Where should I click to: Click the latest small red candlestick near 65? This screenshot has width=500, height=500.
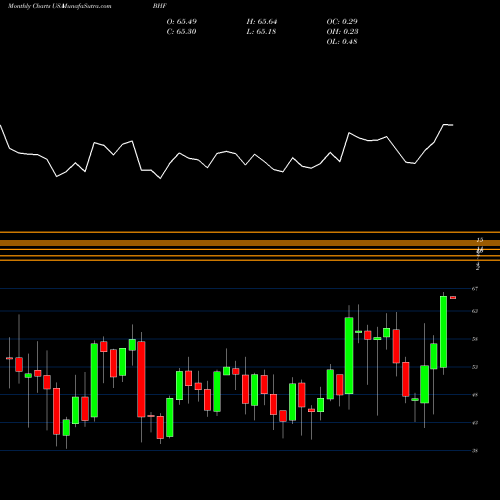pos(453,297)
